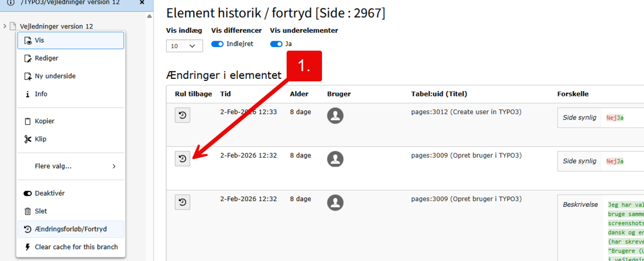Click rollback icon for Side synlig Opret bruger row

[x=182, y=159]
